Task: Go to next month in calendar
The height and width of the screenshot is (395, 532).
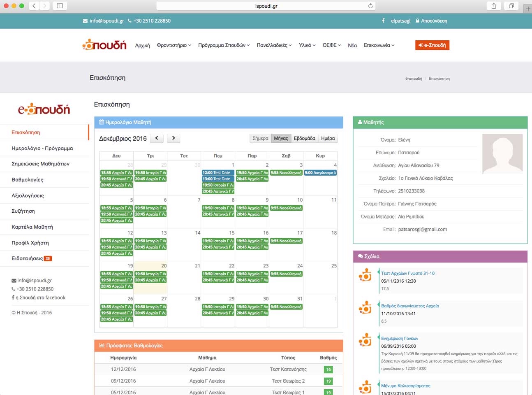Action: (x=173, y=138)
